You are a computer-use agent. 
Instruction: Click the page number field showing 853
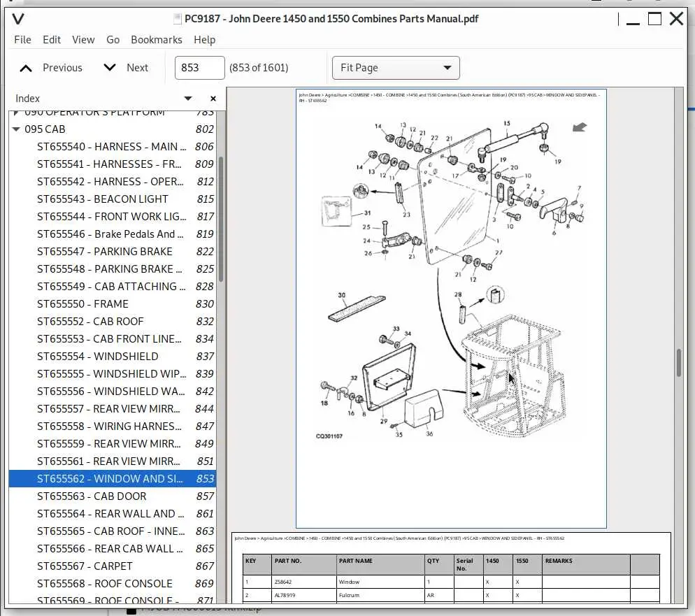tap(199, 68)
